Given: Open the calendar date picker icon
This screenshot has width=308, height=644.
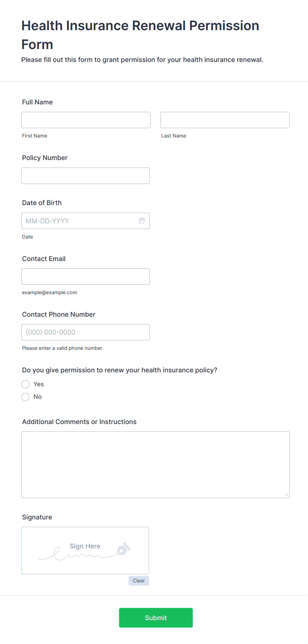Looking at the screenshot, I should (x=142, y=221).
